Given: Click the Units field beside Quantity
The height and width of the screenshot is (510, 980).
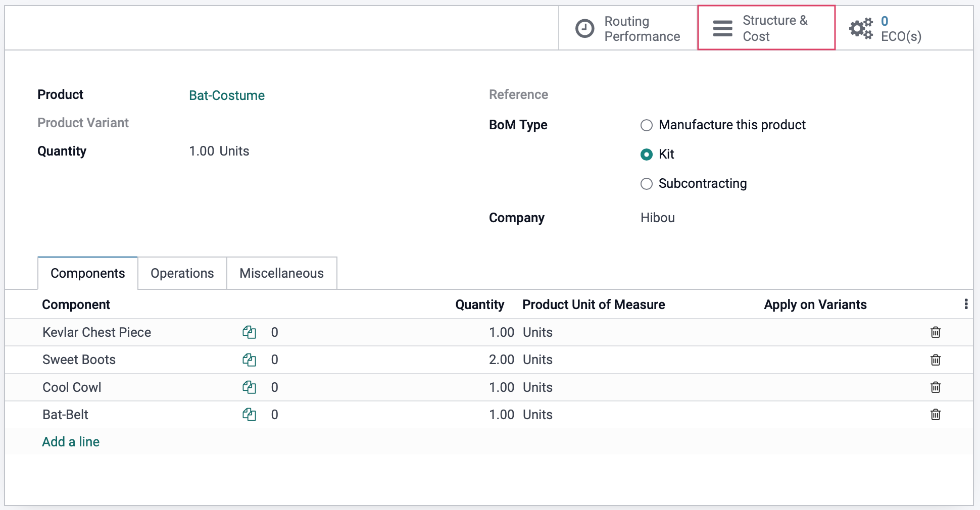Looking at the screenshot, I should click(234, 151).
